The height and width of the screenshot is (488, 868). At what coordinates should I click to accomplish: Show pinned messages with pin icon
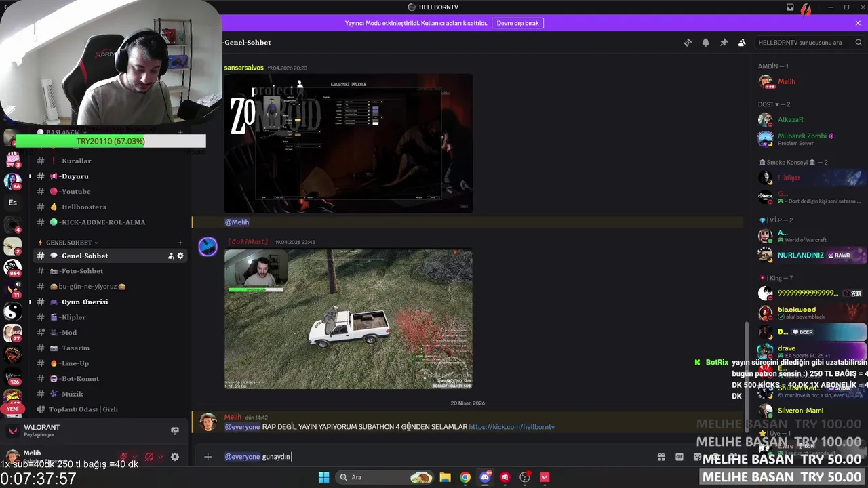(724, 42)
